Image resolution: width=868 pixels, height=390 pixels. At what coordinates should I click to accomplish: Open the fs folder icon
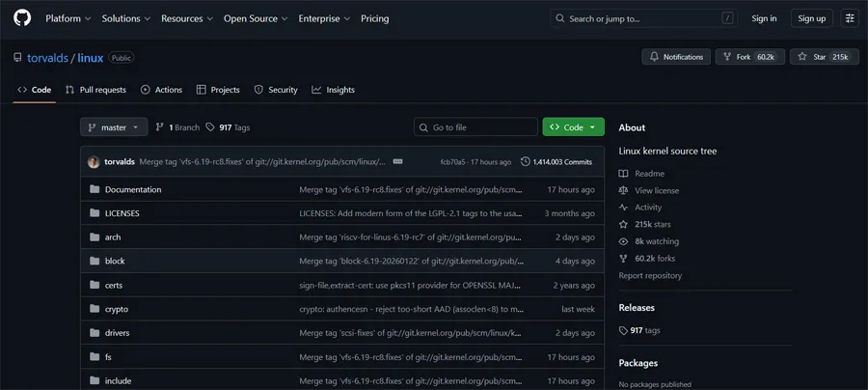(95, 357)
